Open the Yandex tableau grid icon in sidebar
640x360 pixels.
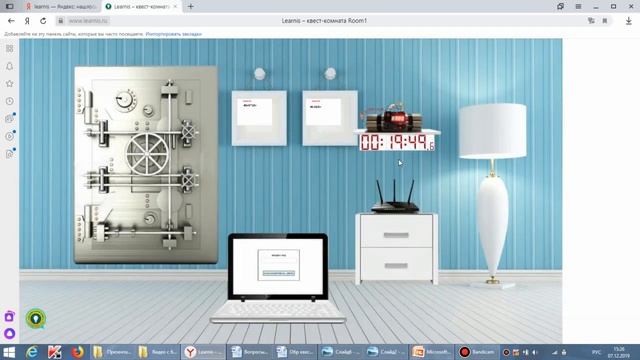[x=9, y=49]
